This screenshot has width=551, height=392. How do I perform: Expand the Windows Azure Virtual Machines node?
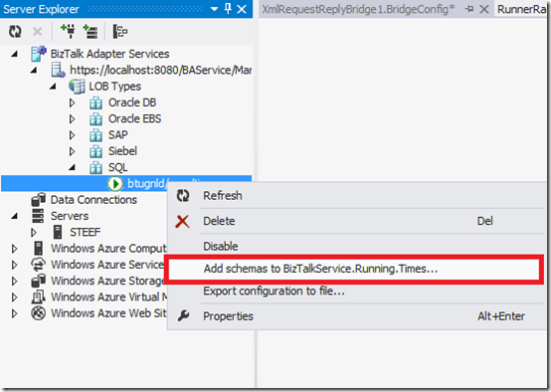[14, 297]
